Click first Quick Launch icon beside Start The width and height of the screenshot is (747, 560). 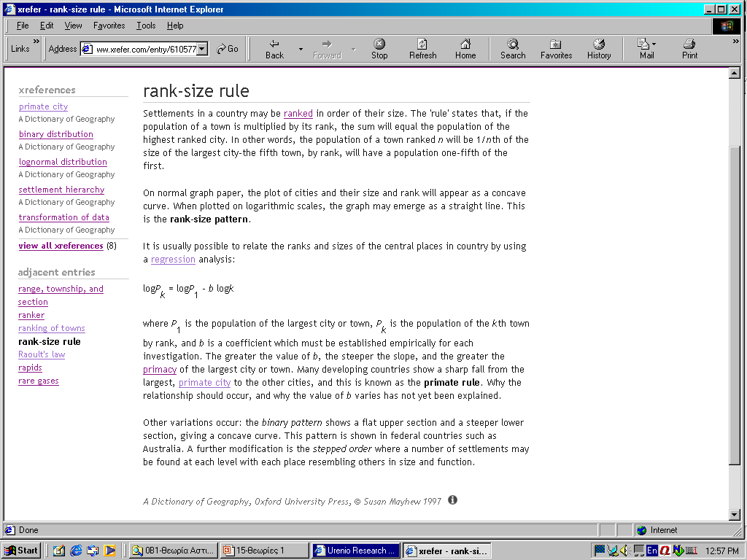(59, 551)
